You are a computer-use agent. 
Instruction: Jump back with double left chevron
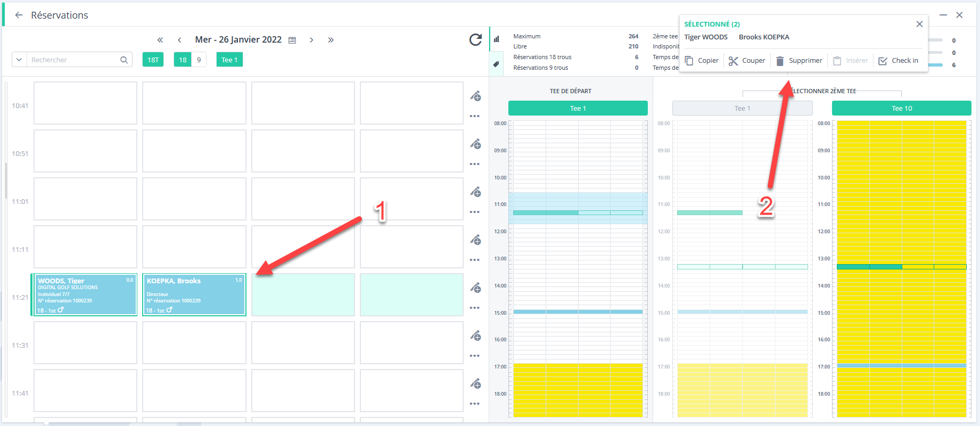[160, 40]
